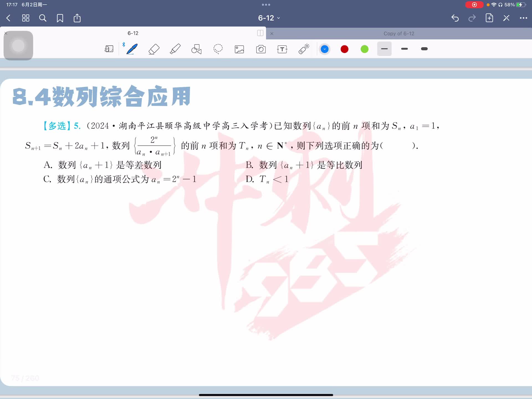The width and height of the screenshot is (532, 399).
Task: Select the Shapes tool
Action: pyautogui.click(x=196, y=49)
